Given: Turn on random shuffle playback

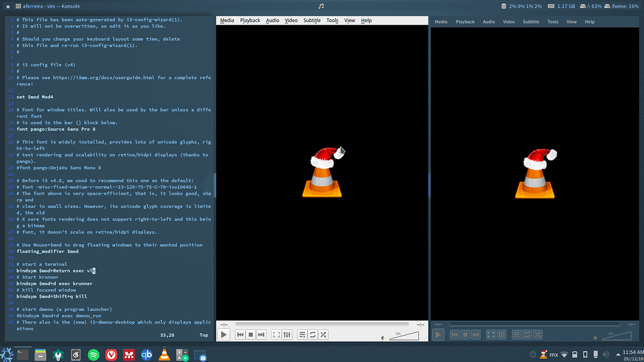Looking at the screenshot, I should (323, 334).
